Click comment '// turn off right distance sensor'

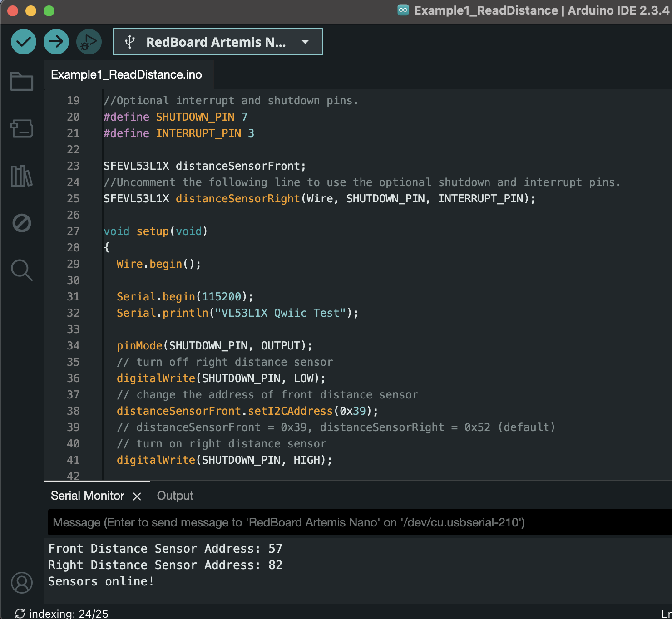(225, 362)
